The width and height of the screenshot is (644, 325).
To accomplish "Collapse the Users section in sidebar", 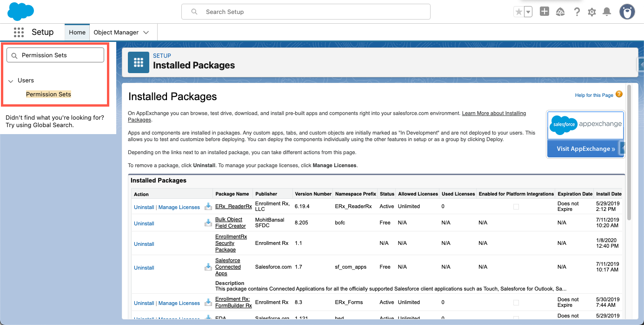I will pyautogui.click(x=11, y=81).
